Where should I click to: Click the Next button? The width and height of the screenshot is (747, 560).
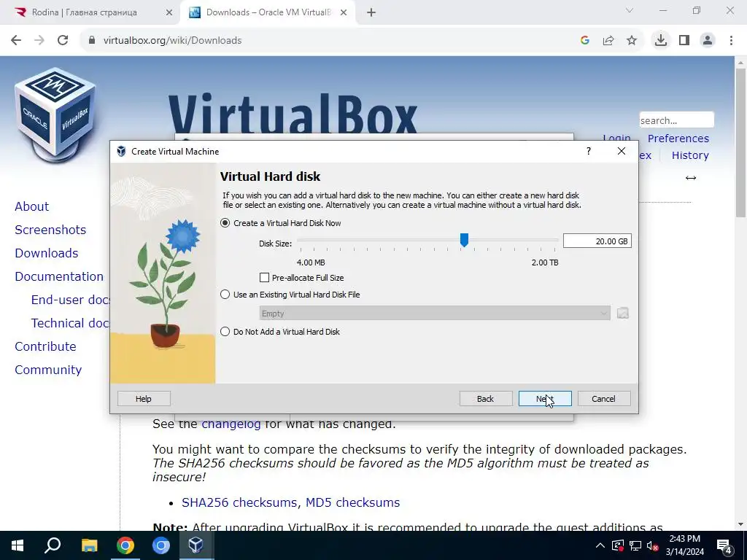pos(545,399)
